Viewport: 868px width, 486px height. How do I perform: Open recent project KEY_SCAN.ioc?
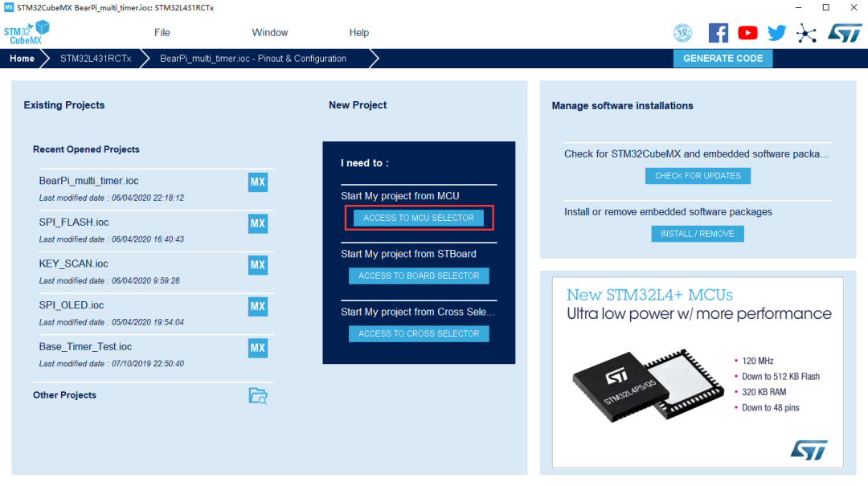73,263
